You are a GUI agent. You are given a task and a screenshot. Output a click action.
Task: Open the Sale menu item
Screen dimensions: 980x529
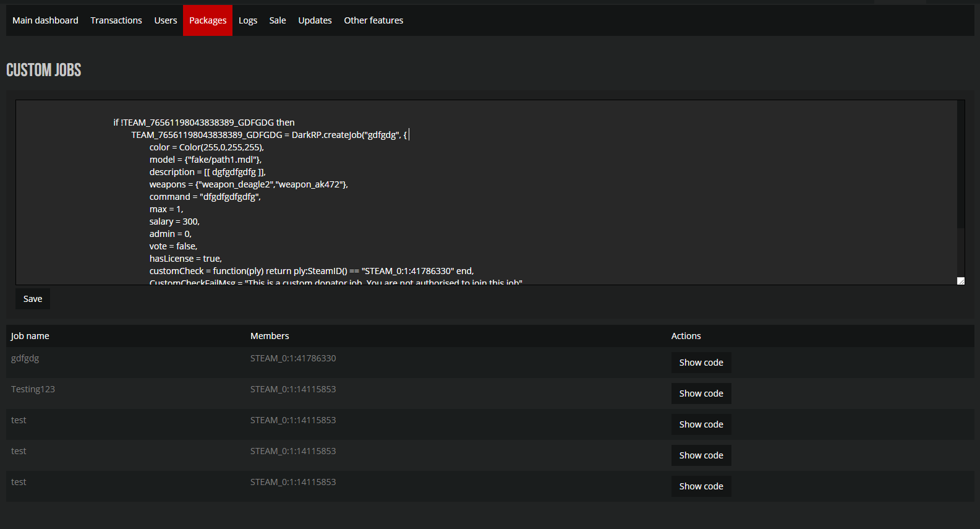(278, 20)
